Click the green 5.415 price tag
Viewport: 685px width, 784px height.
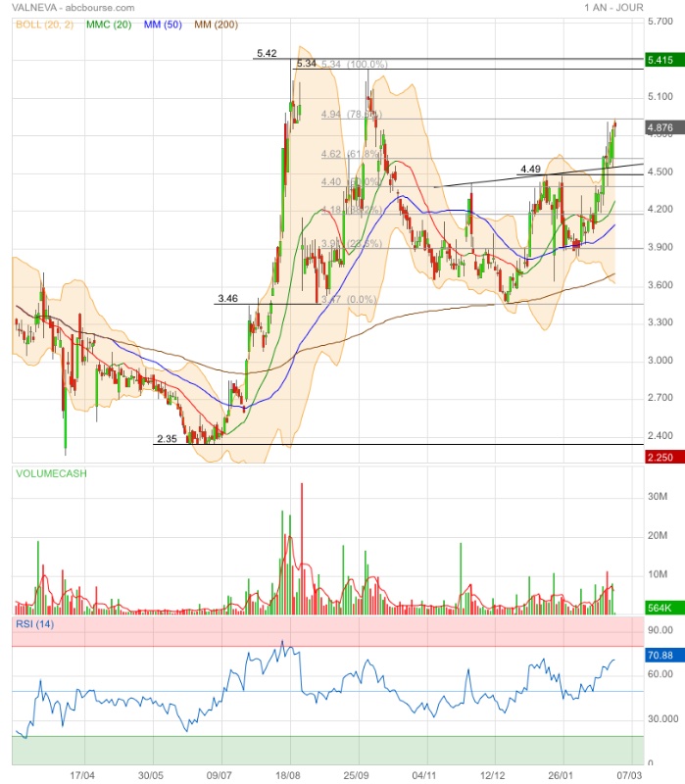tap(664, 60)
